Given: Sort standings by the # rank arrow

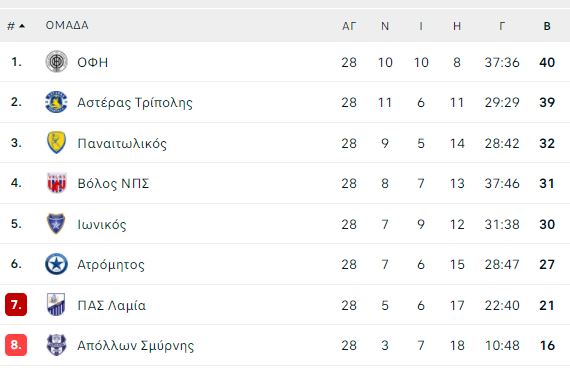Looking at the screenshot, I should tap(16, 26).
